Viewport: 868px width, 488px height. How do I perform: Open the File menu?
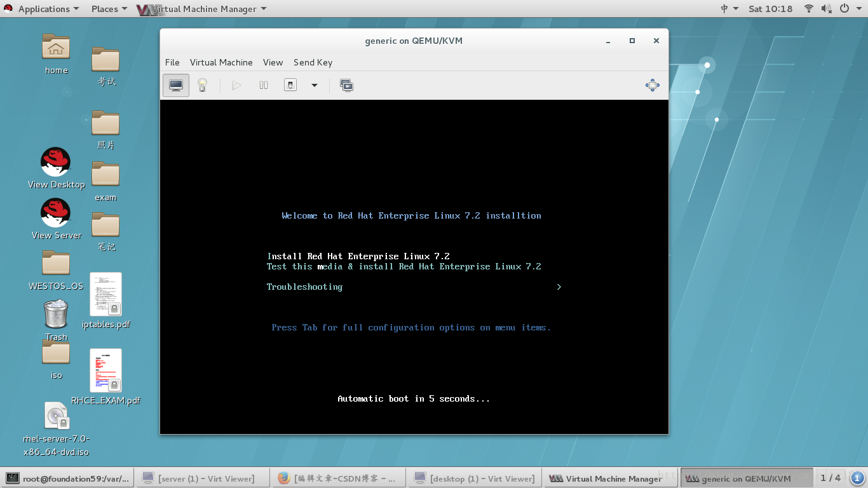click(172, 62)
